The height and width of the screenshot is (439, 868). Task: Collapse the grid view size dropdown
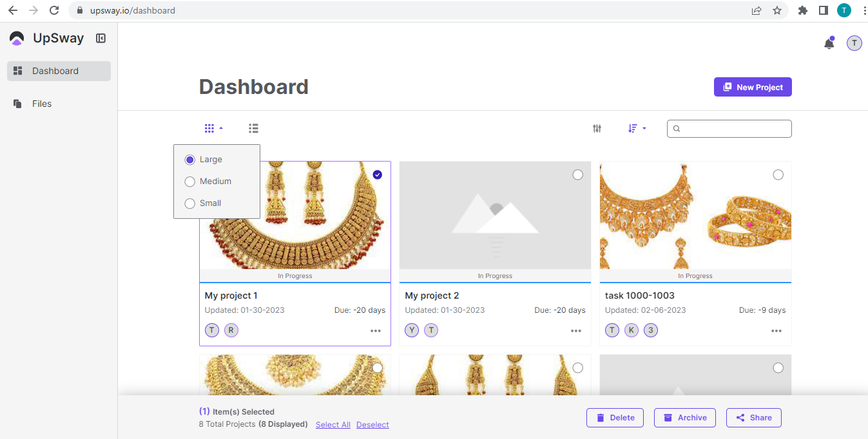(213, 129)
